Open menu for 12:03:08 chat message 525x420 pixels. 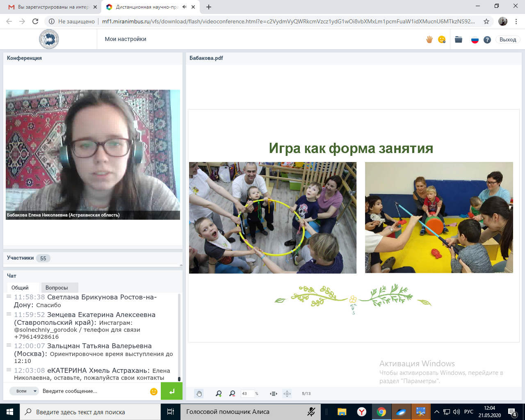point(9,370)
